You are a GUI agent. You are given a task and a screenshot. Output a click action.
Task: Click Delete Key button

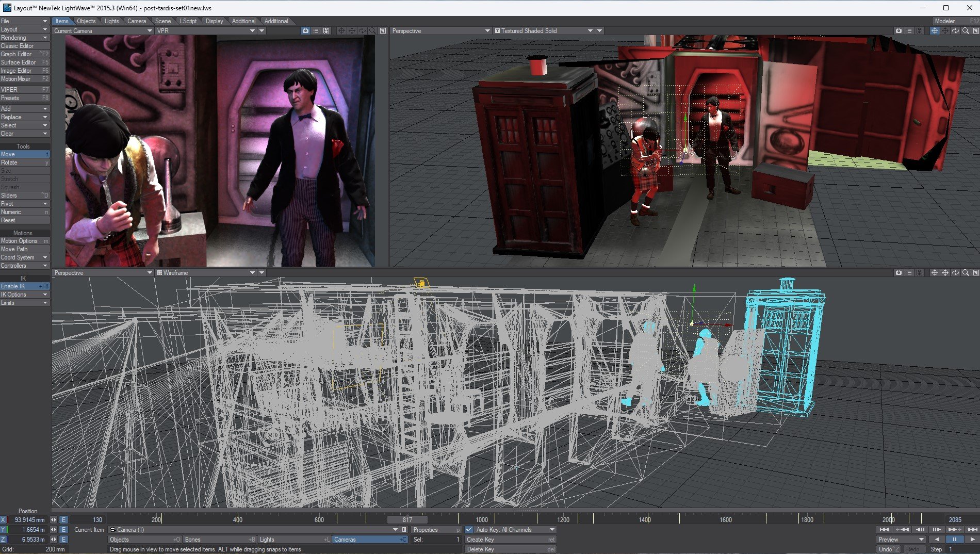pos(511,549)
